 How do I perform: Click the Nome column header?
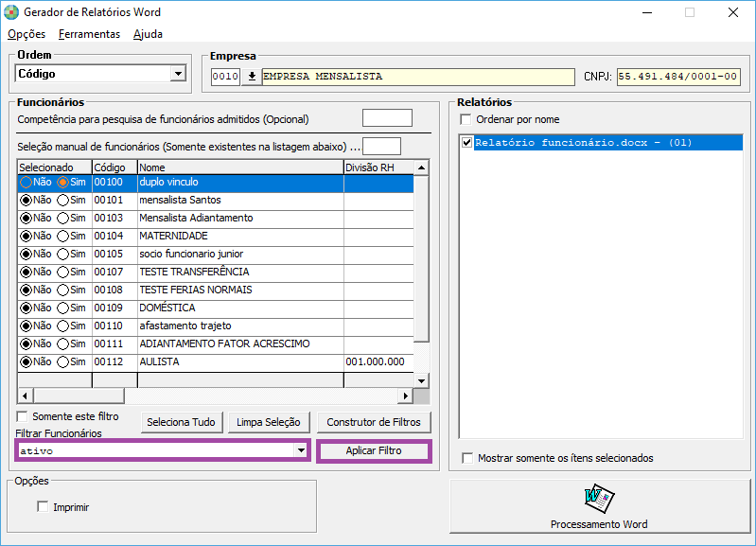click(240, 167)
